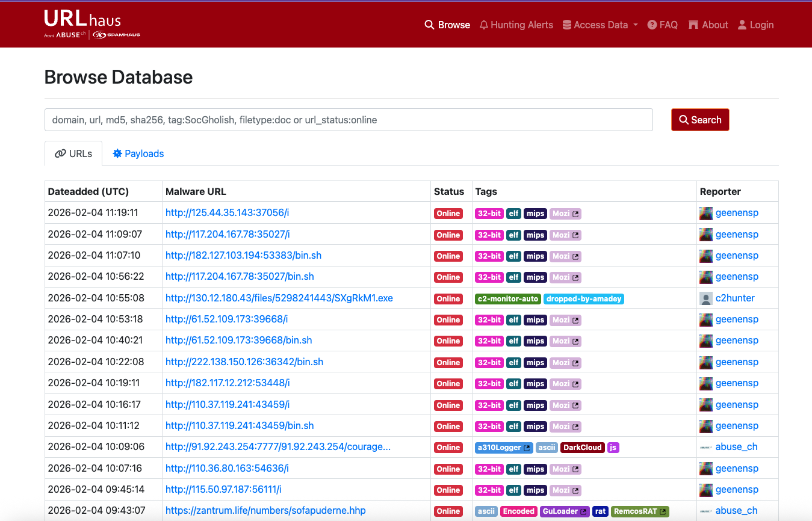Viewport: 812px width, 521px height.
Task: Click the a310Logger tag with external icon
Action: pos(504,448)
